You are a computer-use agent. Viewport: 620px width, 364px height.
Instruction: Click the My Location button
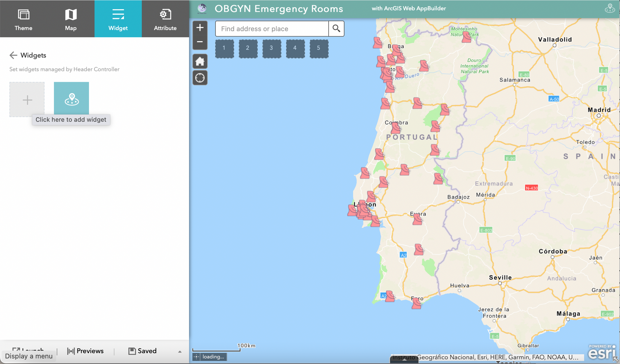[x=200, y=78]
